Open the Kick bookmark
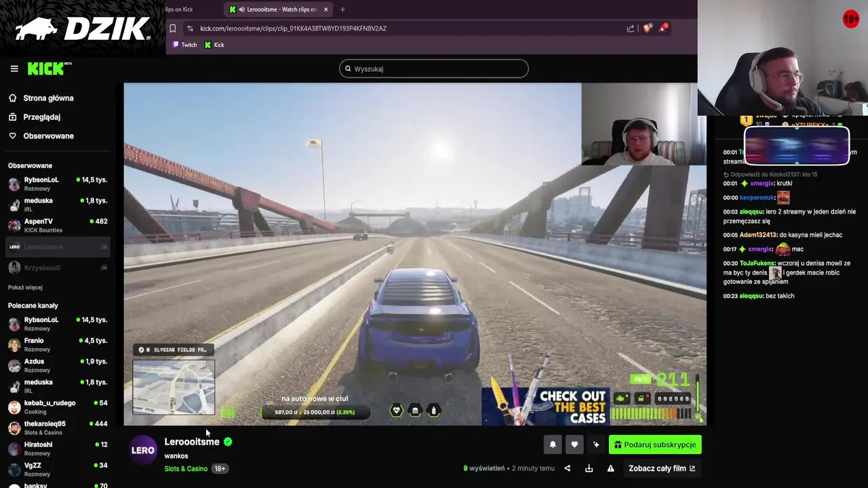Screen dimensions: 868x488 [x=214, y=45]
